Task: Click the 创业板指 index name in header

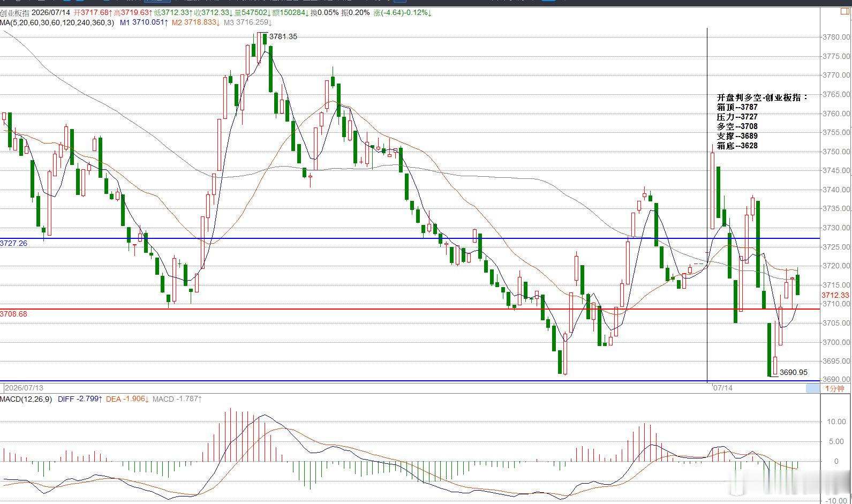Action: click(x=15, y=12)
